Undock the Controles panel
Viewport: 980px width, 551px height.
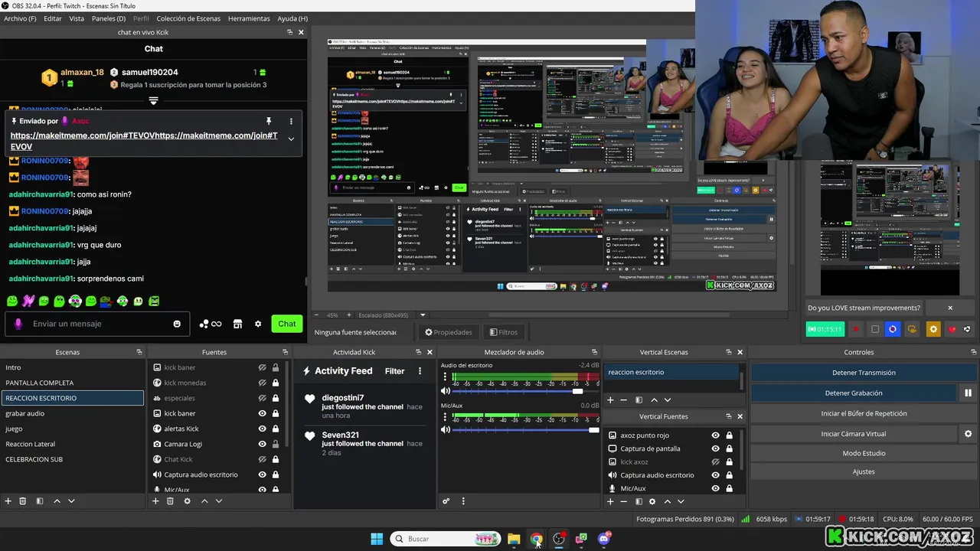click(x=973, y=352)
